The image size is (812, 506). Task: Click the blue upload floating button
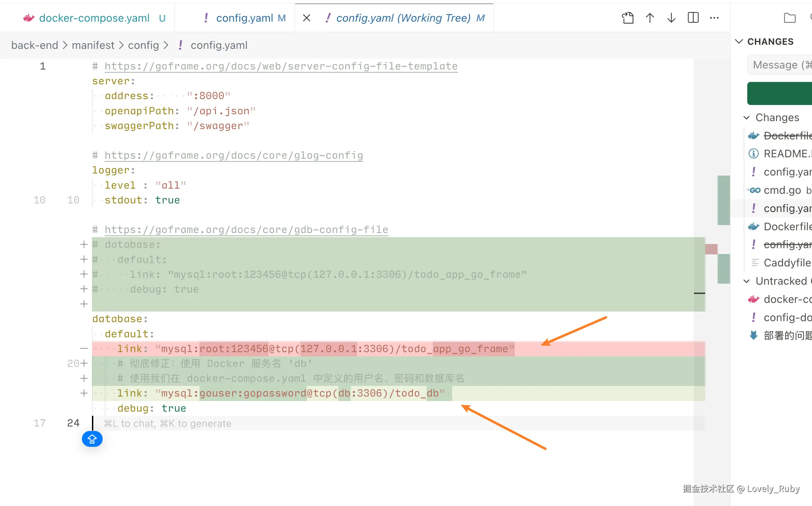click(92, 439)
